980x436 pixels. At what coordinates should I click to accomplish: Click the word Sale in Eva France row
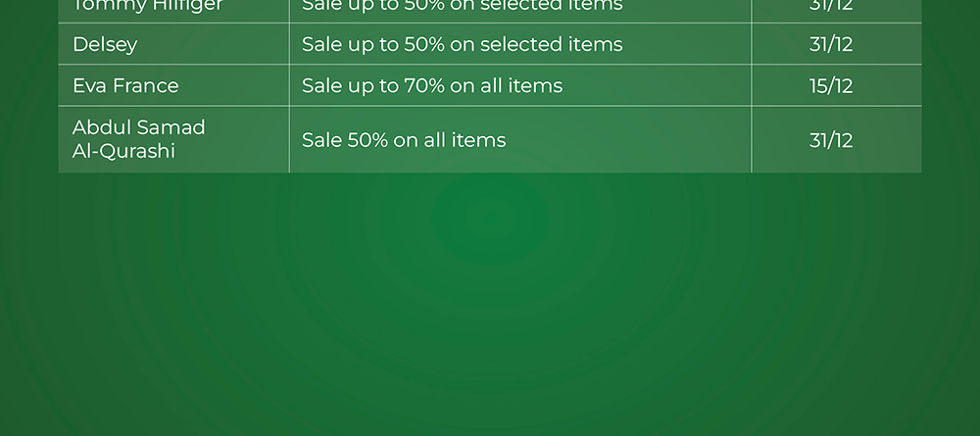321,85
